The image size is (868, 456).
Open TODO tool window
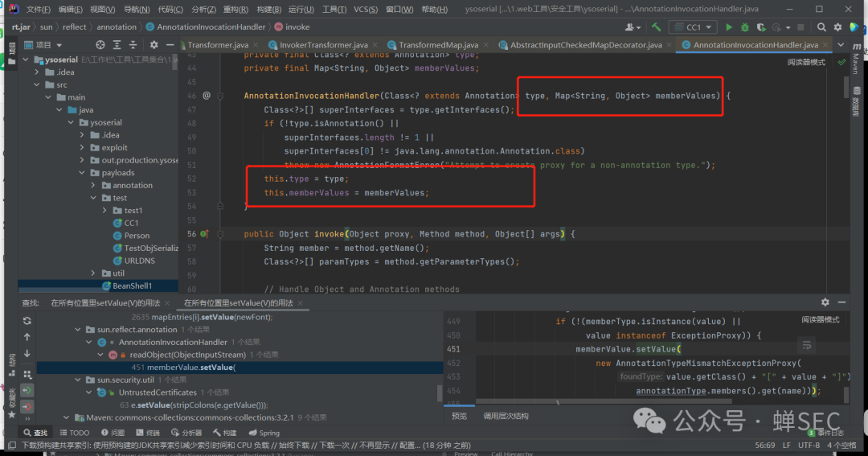pyautogui.click(x=74, y=433)
